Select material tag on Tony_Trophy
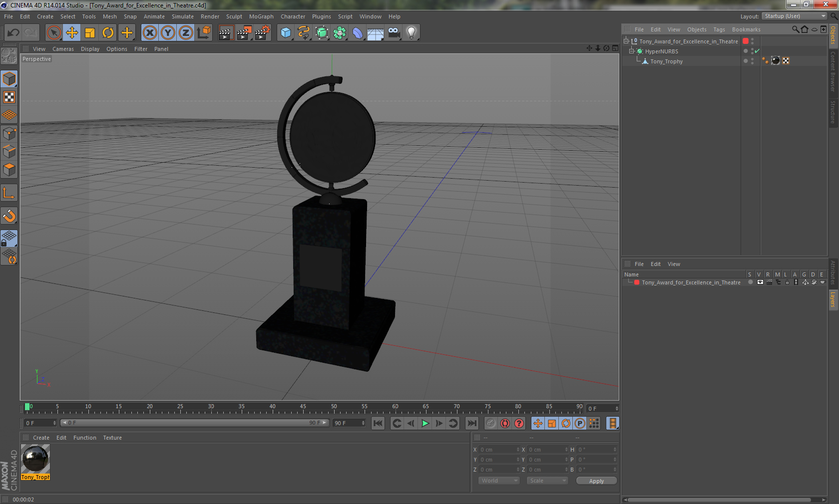 point(776,61)
